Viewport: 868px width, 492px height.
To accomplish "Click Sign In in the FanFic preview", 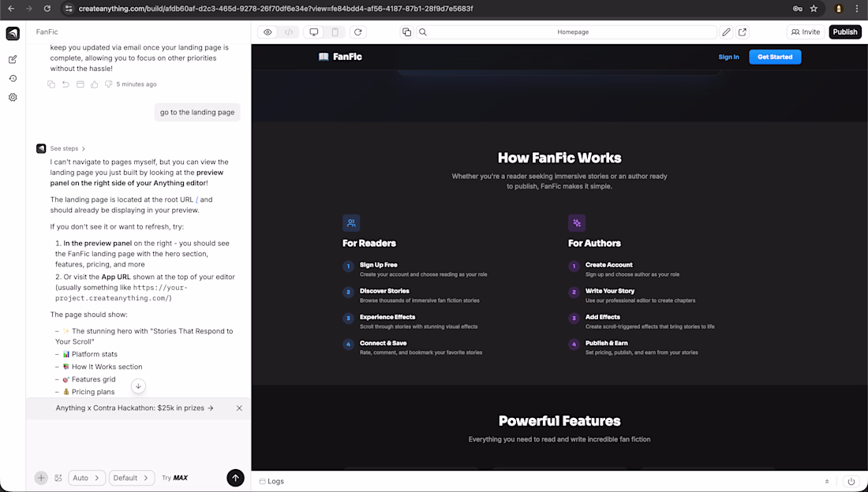I will point(728,57).
